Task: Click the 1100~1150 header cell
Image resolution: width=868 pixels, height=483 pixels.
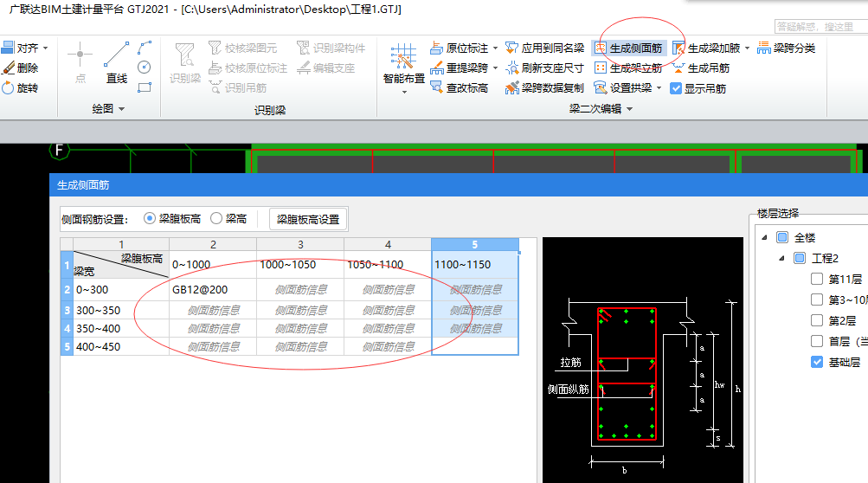Action: [x=475, y=265]
